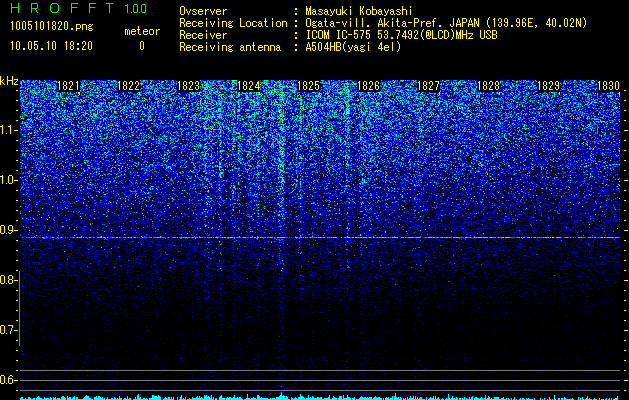This screenshot has width=629, height=400.
Task: Click the Ogata-vill. Akita-Pref. JAPAN location text
Action: [446, 23]
